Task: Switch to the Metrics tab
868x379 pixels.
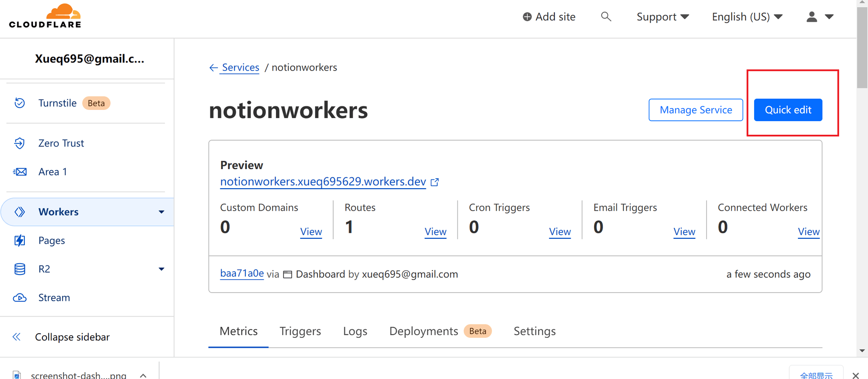Action: pos(239,332)
